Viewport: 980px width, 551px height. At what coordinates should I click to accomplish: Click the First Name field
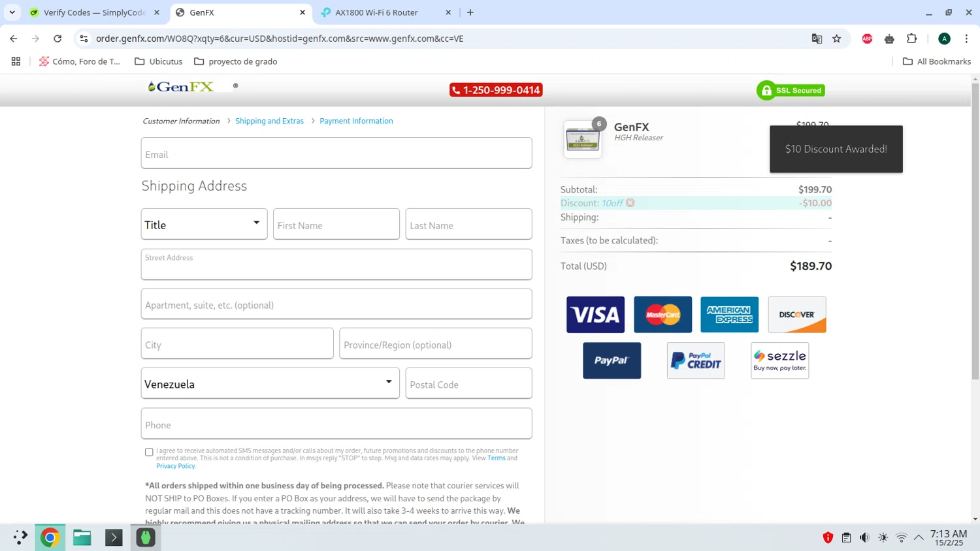coord(336,224)
